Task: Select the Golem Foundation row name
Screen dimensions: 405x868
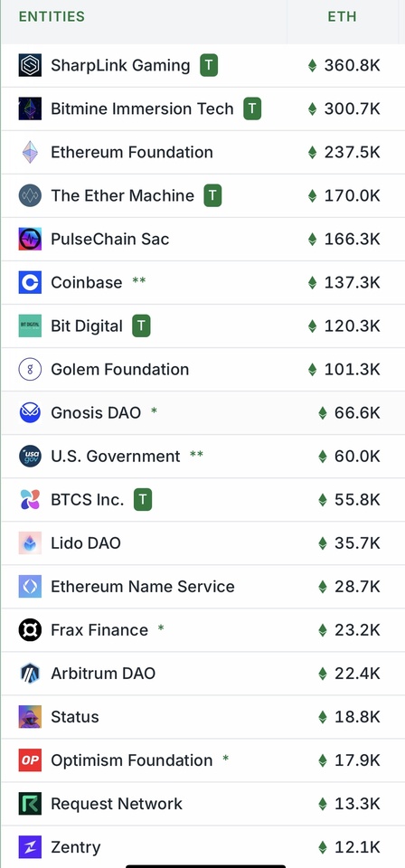Action: click(x=120, y=369)
